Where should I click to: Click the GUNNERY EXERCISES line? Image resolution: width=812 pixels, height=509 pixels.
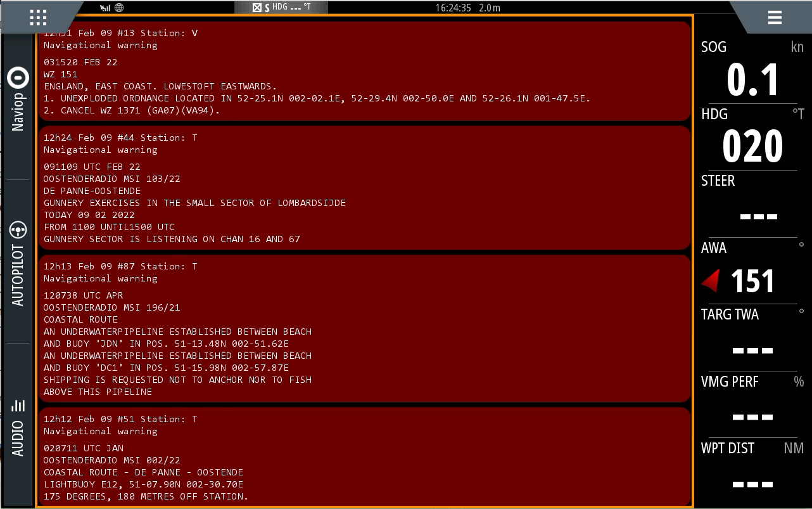coord(195,203)
